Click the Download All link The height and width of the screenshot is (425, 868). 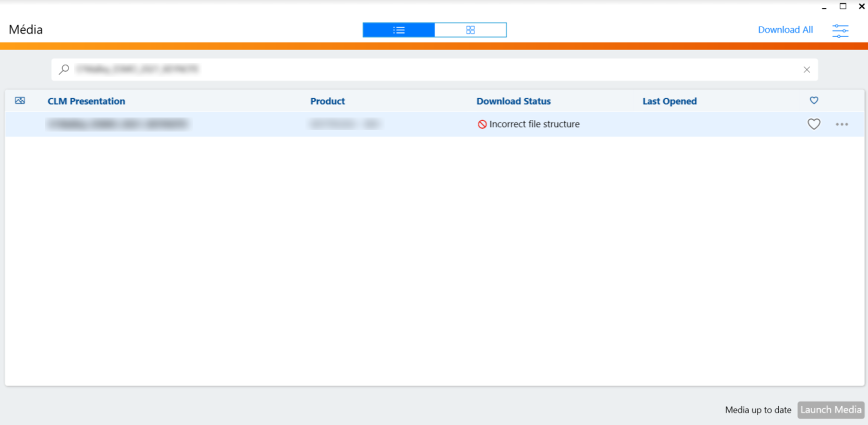point(785,30)
